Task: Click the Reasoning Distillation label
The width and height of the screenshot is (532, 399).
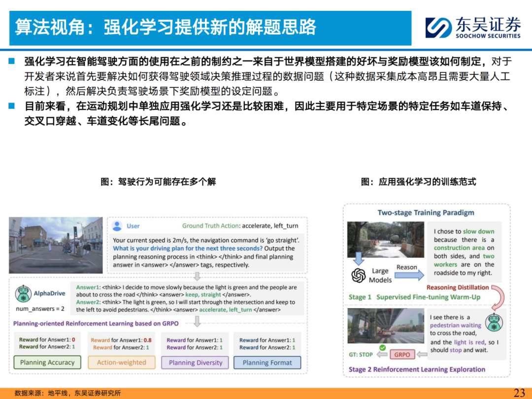Action: 458,287
